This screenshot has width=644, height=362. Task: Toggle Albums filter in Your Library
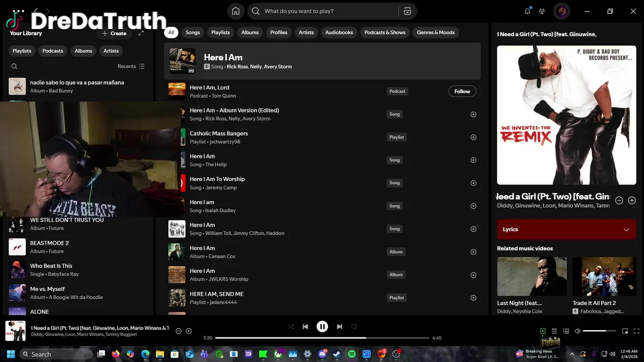[84, 51]
